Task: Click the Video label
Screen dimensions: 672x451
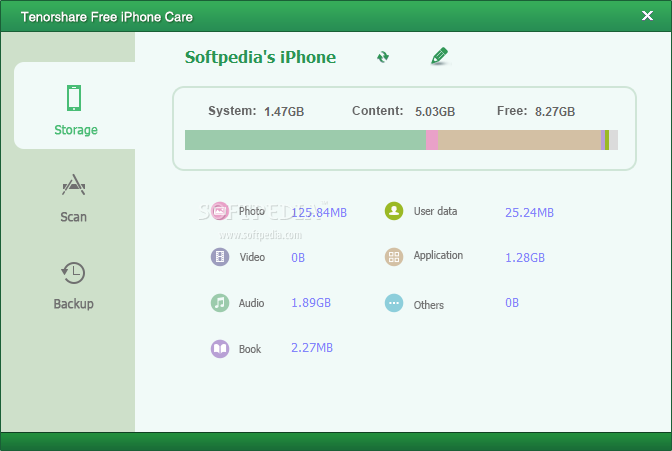Action: coord(252,257)
